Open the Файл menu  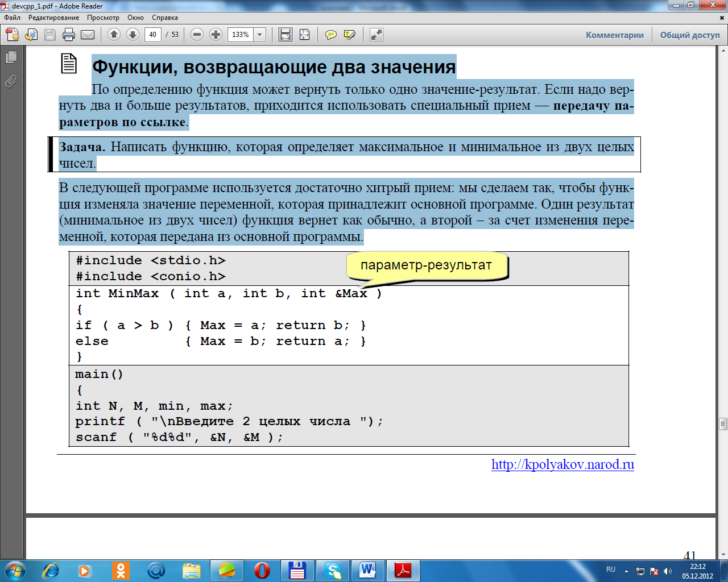(12, 18)
